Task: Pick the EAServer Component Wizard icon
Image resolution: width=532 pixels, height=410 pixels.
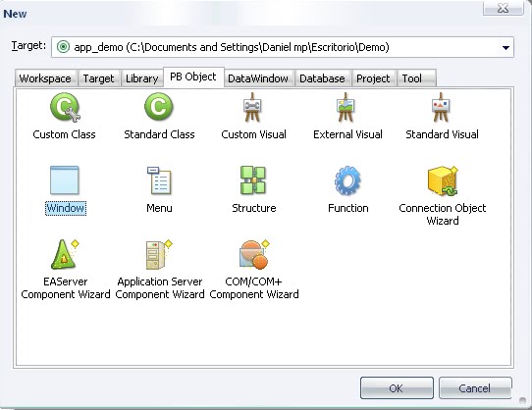Action: pos(65,254)
